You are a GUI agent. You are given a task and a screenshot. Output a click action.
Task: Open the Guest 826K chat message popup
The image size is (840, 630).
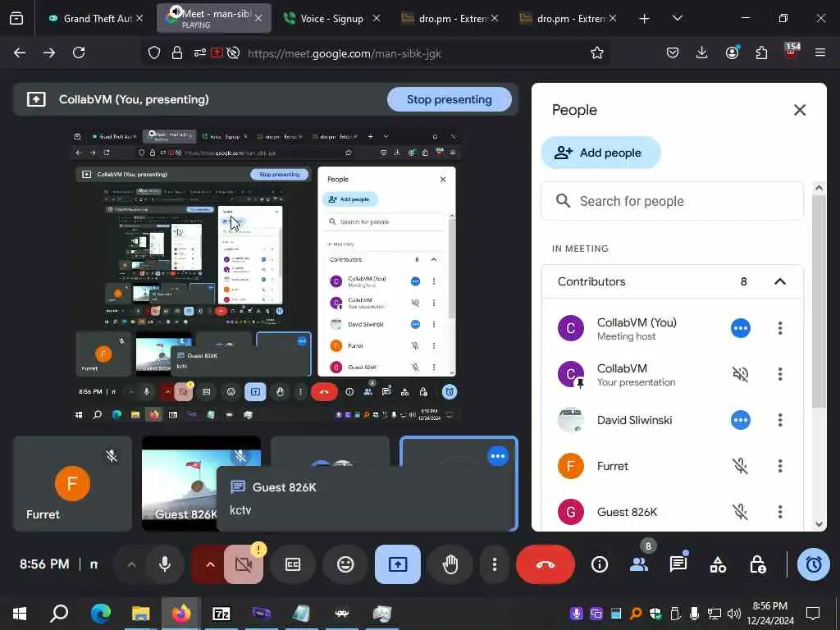pos(363,499)
